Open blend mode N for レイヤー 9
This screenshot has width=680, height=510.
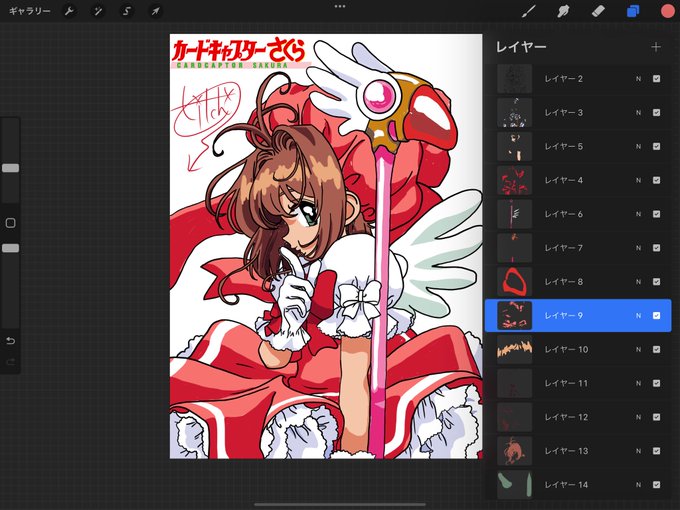point(638,315)
